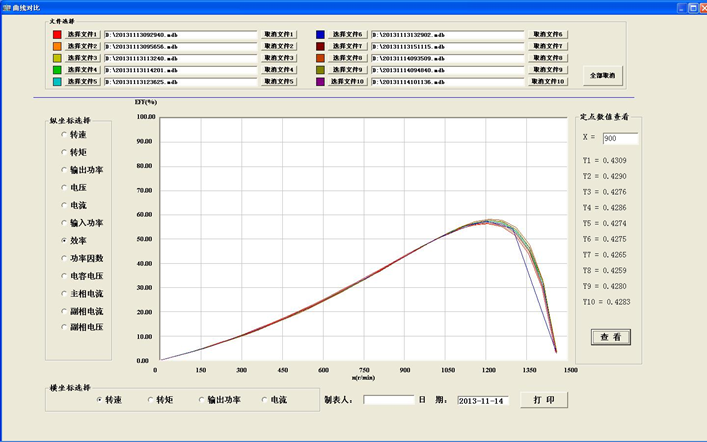Click 取消文件10 to remove file 10

(548, 82)
